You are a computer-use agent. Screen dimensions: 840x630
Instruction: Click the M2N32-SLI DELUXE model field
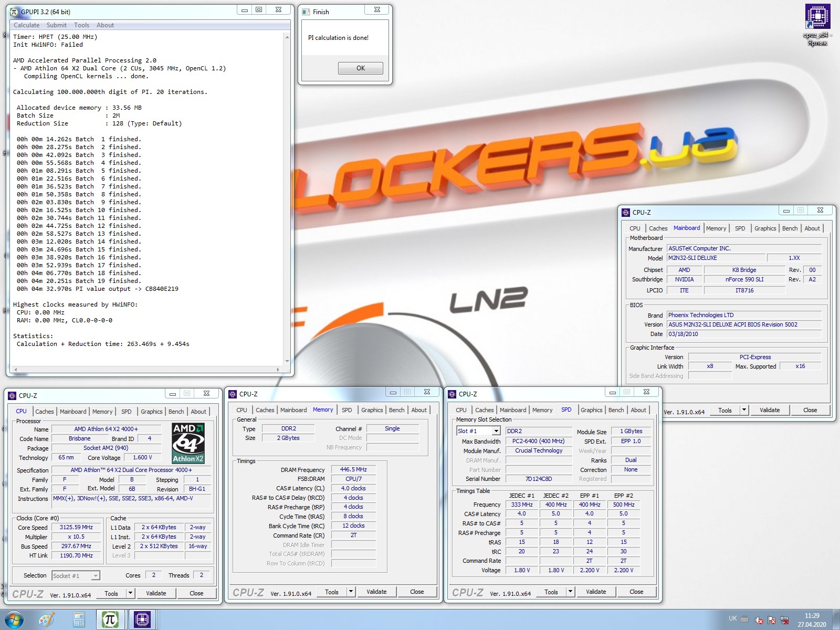(x=715, y=258)
